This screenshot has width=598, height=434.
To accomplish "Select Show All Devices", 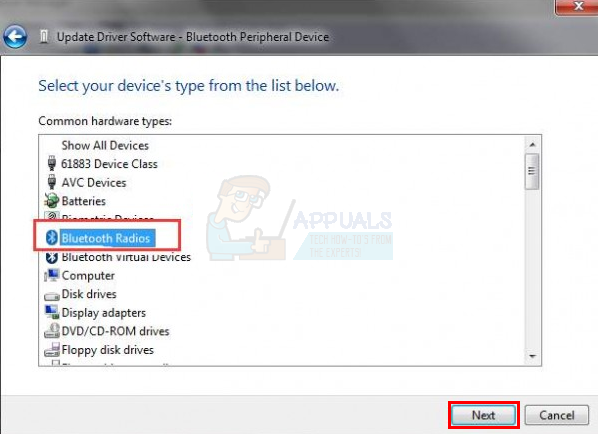I will [105, 145].
